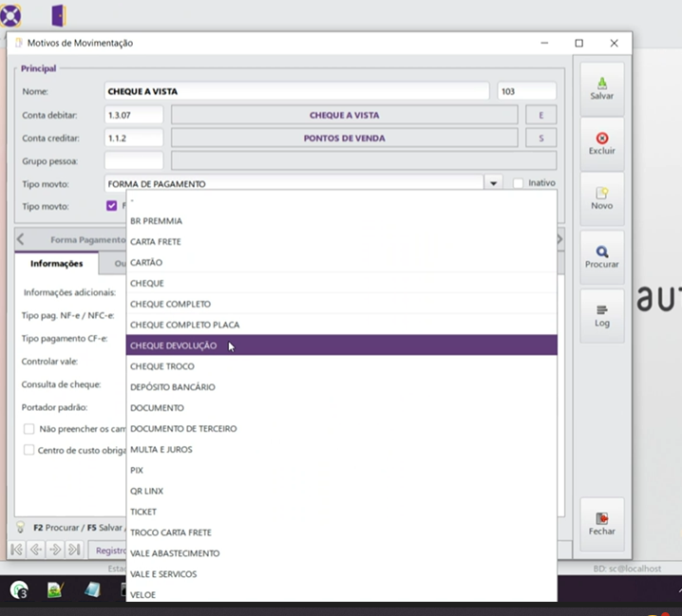Open the green notepad taskbar icon
682x616 pixels.
point(55,590)
